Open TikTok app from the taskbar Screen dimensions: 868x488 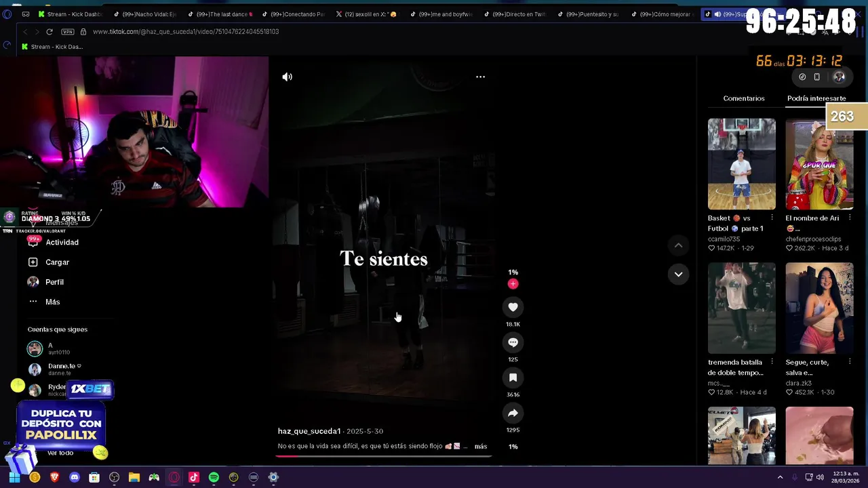(194, 478)
